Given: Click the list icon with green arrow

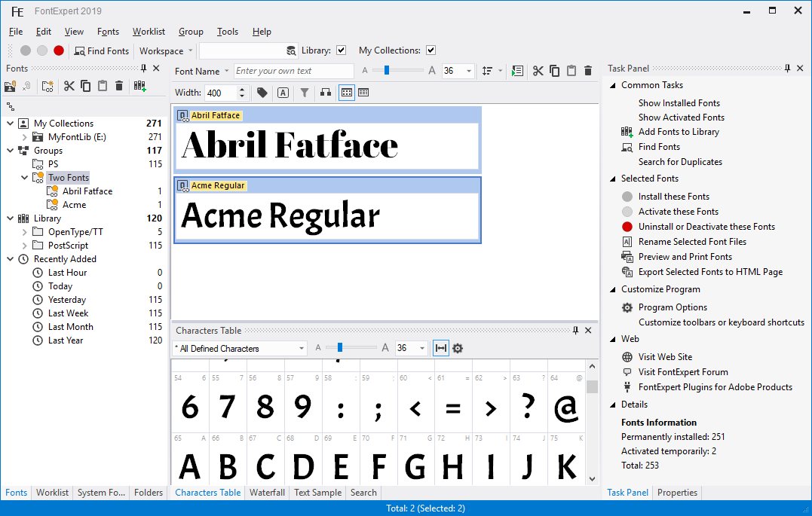Looking at the screenshot, I should click(x=516, y=71).
